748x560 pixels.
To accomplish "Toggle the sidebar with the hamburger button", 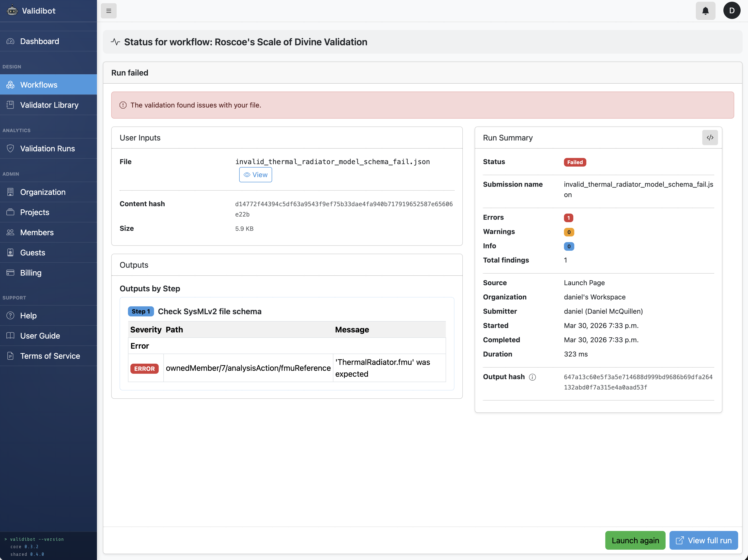I will [x=109, y=11].
